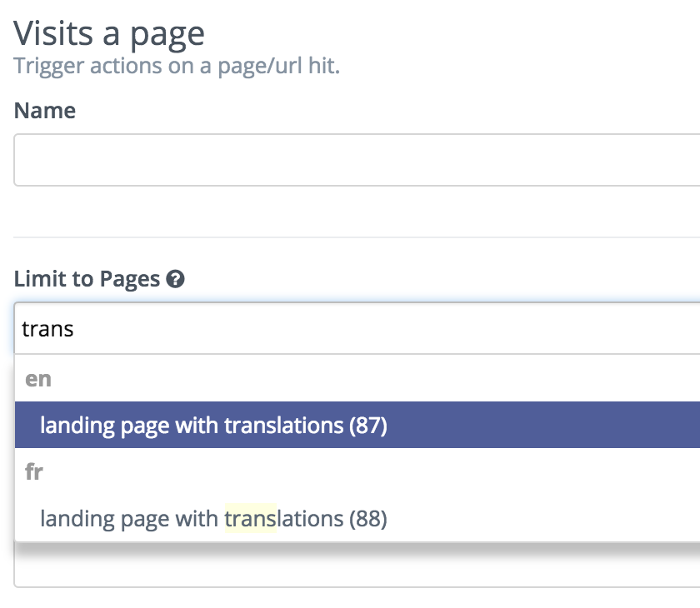700x608 pixels.
Task: Click the divider line beneath the Name field
Action: [357, 237]
